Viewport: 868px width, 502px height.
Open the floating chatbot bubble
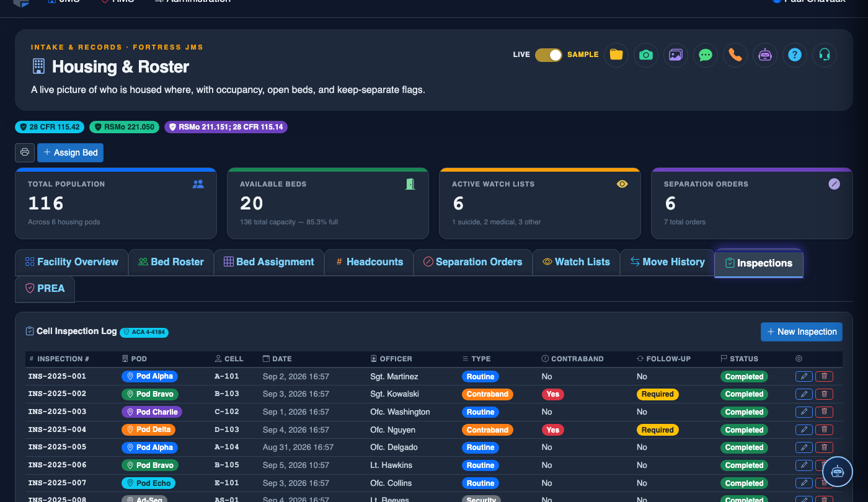838,472
